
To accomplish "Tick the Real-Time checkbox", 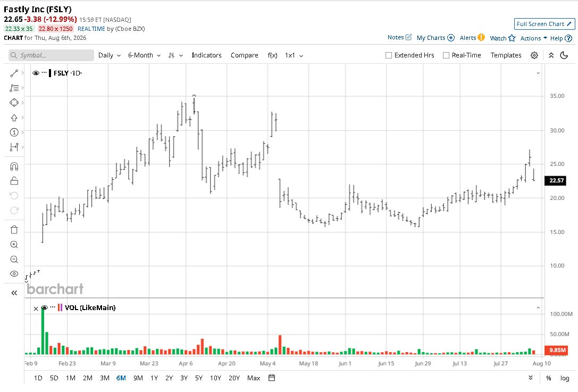I will pyautogui.click(x=446, y=55).
